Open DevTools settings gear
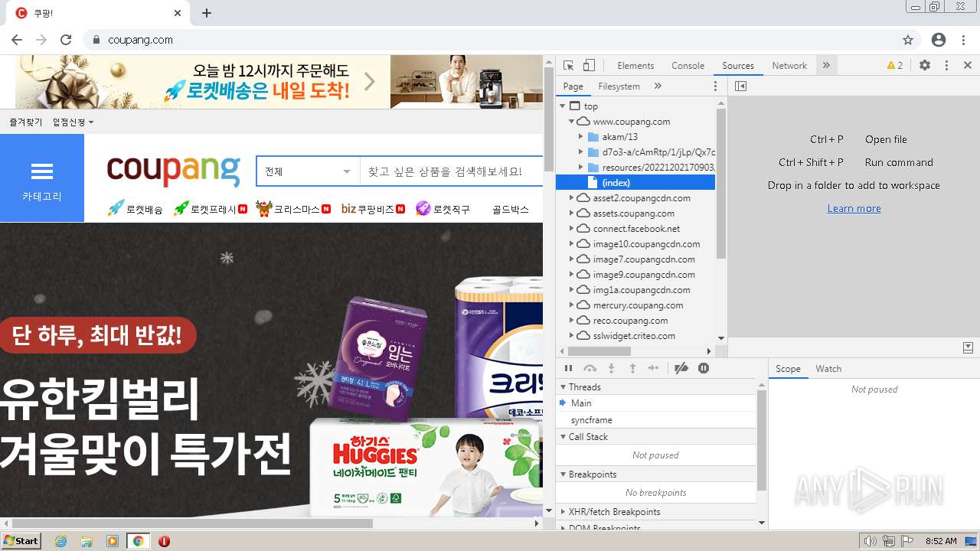 pyautogui.click(x=925, y=66)
